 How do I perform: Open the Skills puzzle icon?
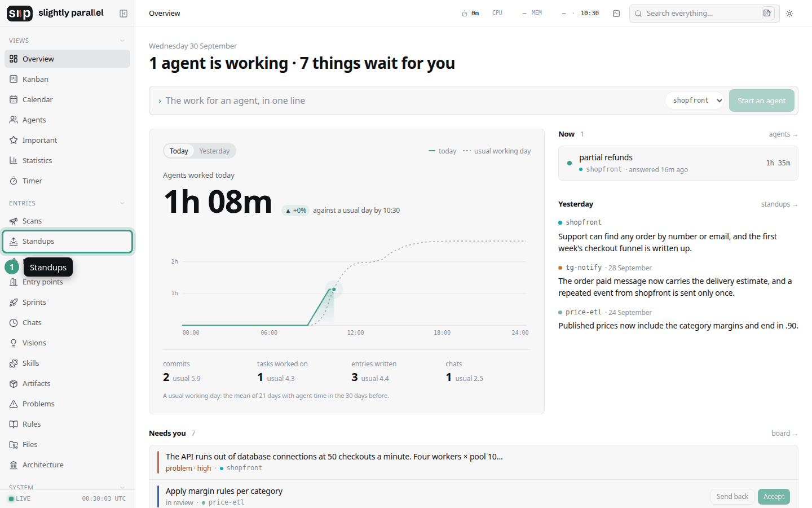(x=14, y=363)
